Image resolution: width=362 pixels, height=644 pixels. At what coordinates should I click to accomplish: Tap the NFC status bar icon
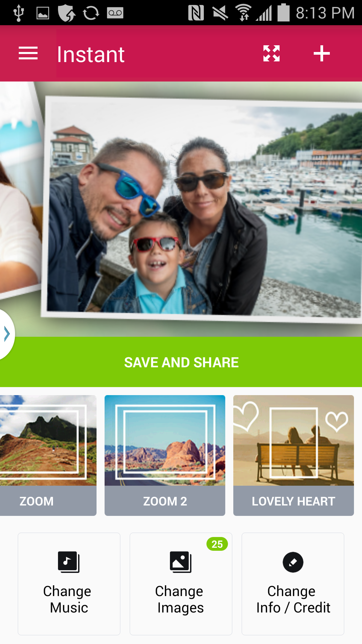click(196, 13)
